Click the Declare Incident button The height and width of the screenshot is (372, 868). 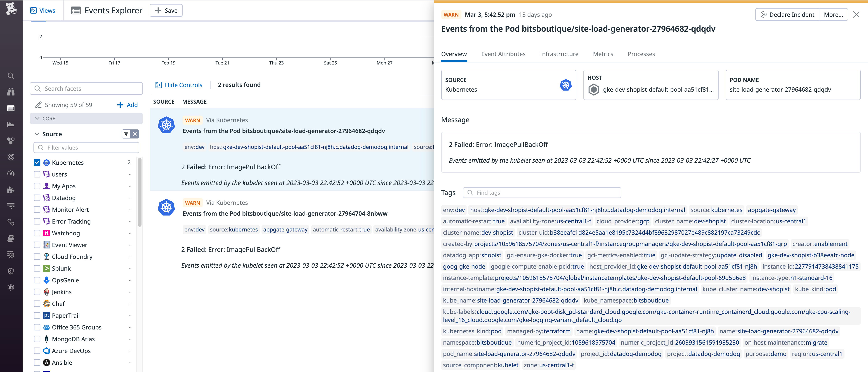coord(787,14)
